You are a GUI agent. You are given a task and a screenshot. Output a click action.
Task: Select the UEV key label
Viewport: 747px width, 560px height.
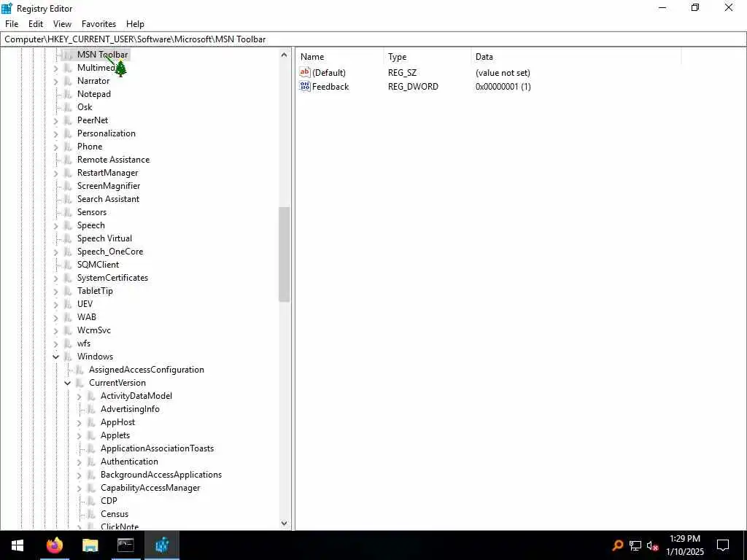(85, 304)
